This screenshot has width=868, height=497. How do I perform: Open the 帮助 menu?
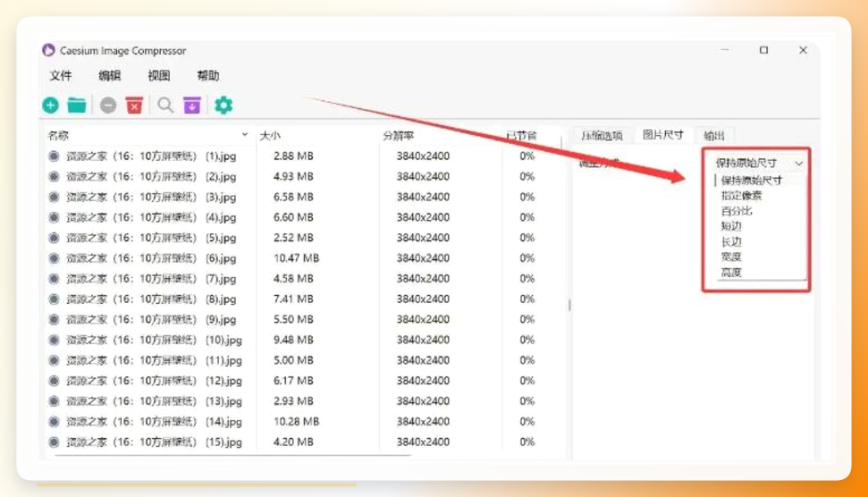point(208,76)
